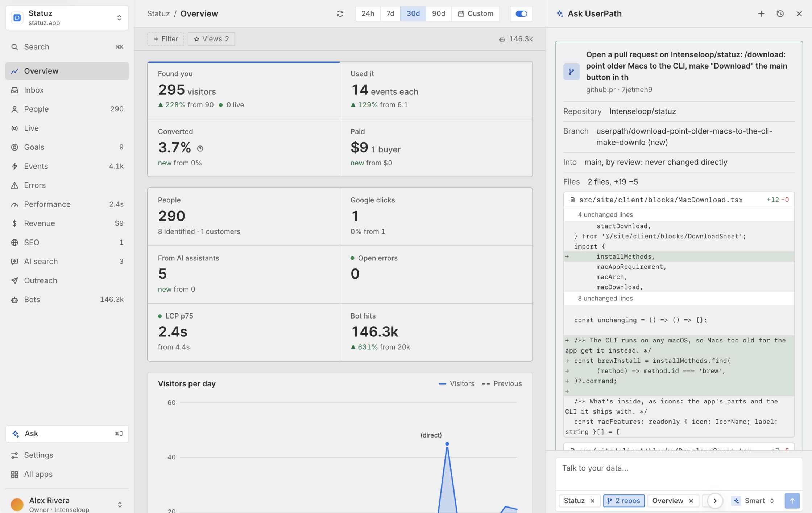Show more context chips with chevron
Screen dimensions: 812x513
[715, 501]
